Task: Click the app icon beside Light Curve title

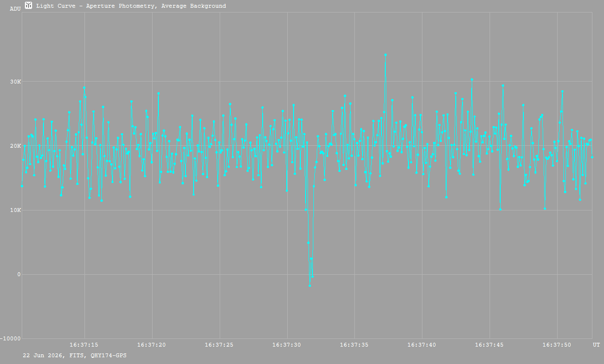Action: [28, 5]
